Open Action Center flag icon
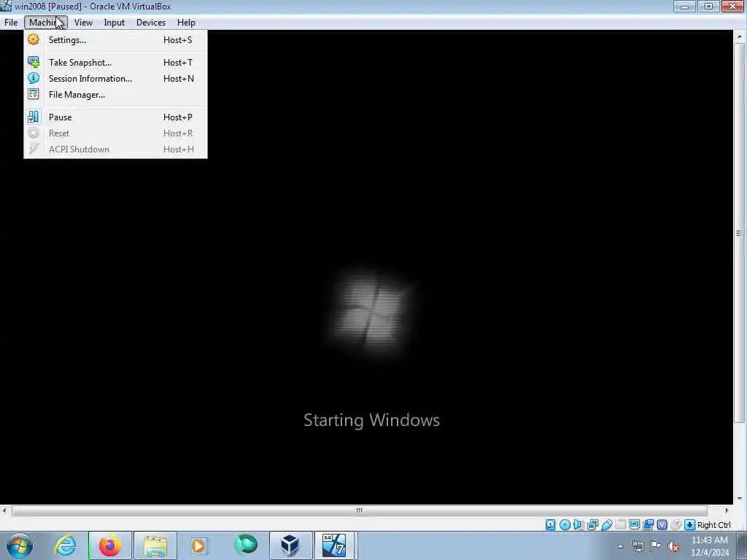This screenshot has height=560, width=747. 656,547
